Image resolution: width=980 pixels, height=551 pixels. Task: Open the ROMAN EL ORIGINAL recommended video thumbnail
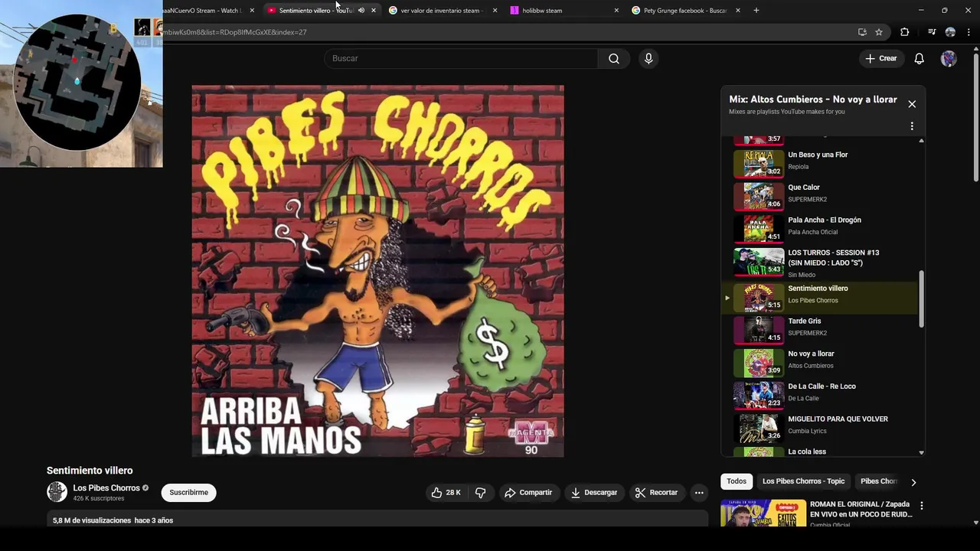click(763, 513)
